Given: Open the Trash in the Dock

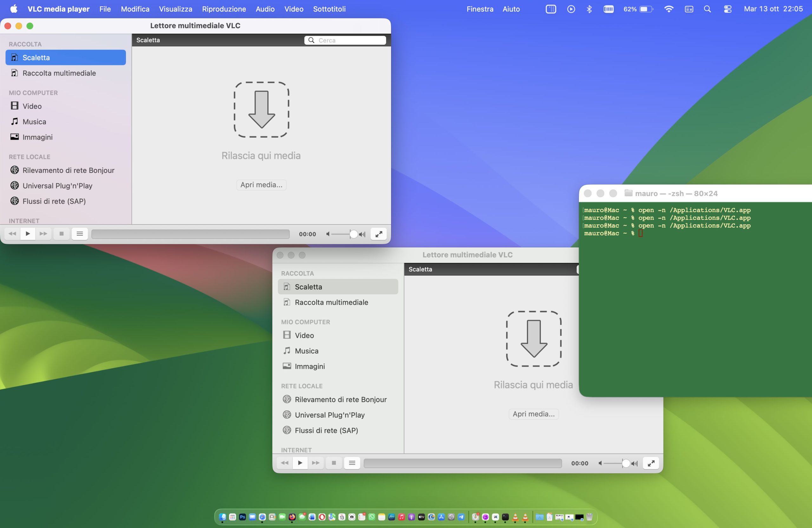Looking at the screenshot, I should (589, 517).
